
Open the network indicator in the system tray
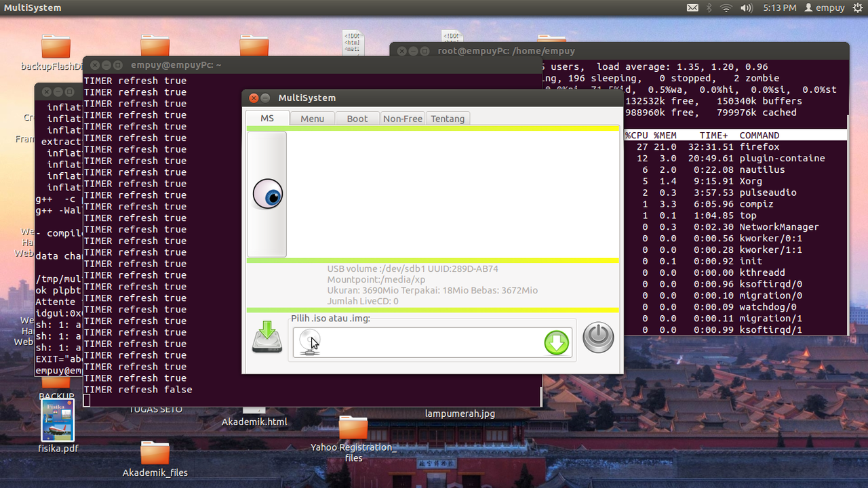tap(726, 7)
